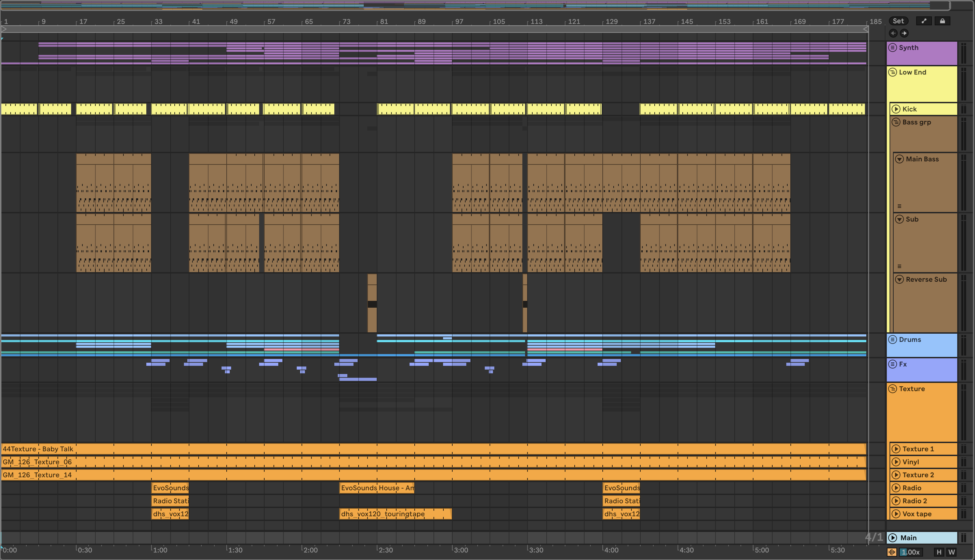Screen dimensions: 975x560
Task: Fold the Bass grp group
Action: coord(896,122)
